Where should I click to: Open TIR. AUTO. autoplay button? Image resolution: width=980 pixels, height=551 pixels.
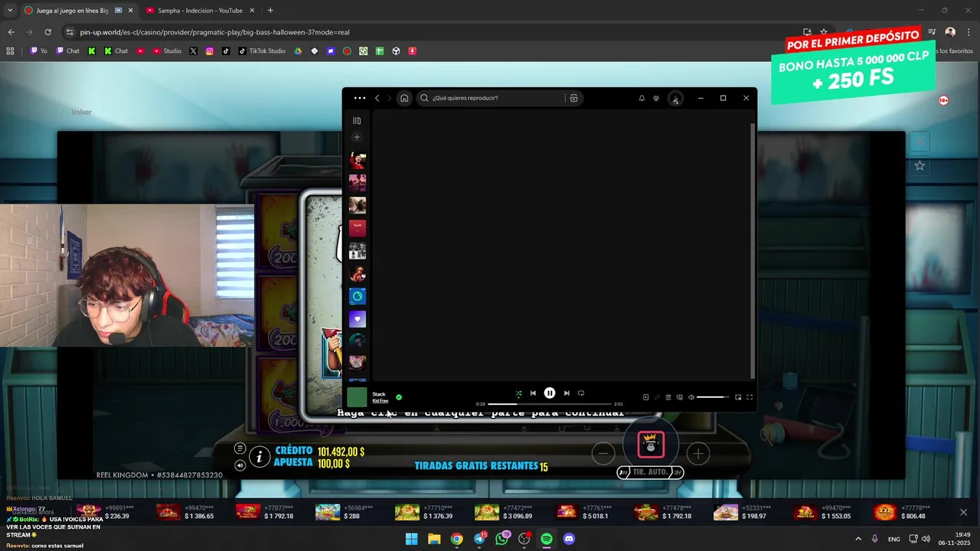[650, 472]
